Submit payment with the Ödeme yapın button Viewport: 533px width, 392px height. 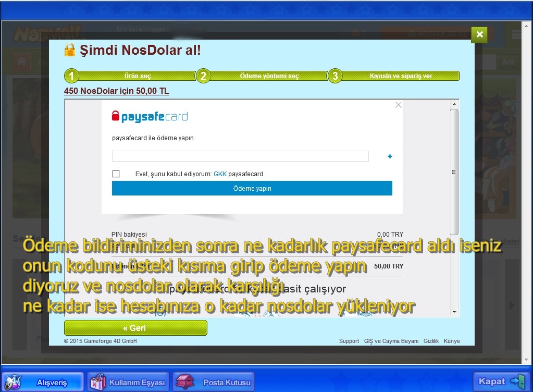[x=252, y=188]
